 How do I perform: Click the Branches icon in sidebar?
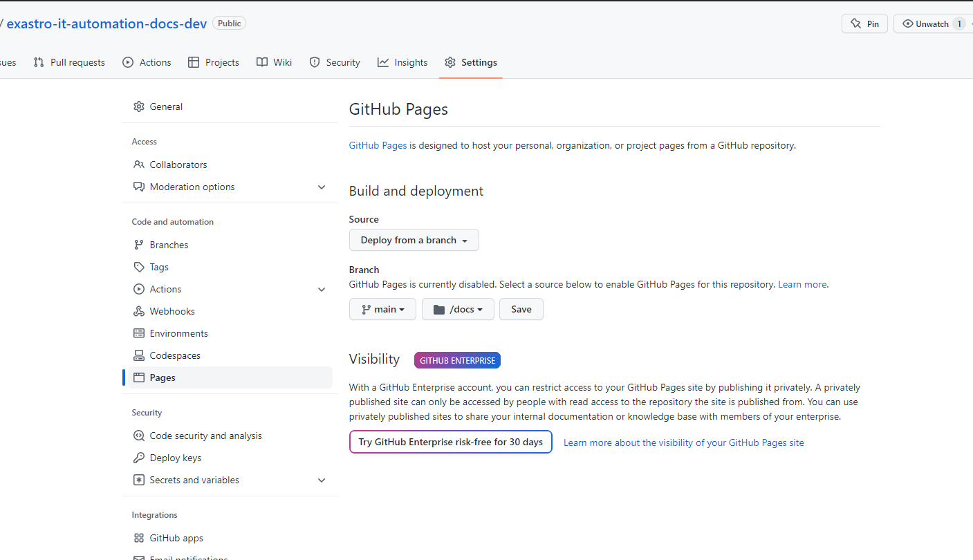[139, 245]
